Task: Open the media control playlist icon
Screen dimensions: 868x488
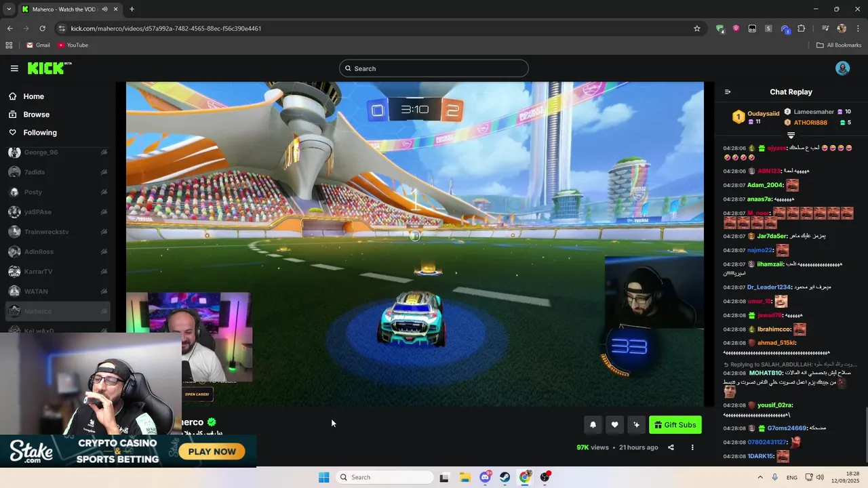Action: 825,28
